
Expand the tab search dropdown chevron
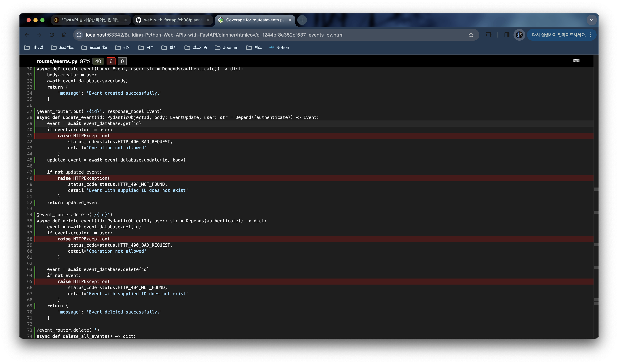(591, 20)
